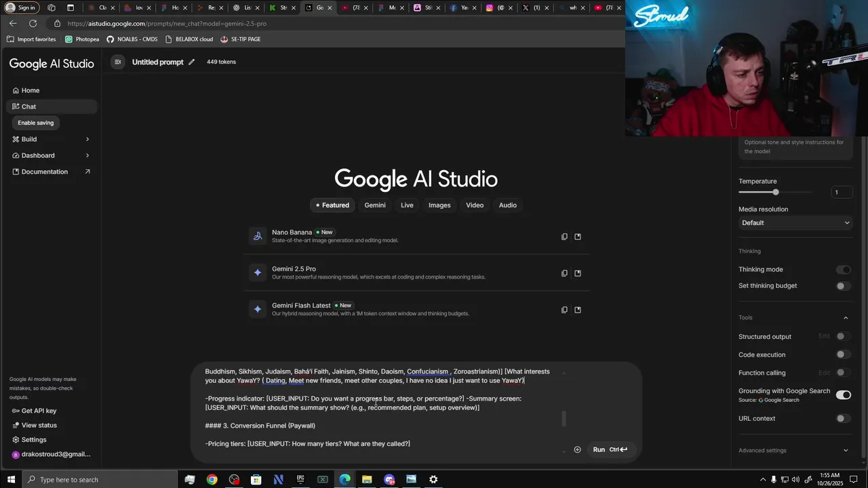Open the tab actions menu icon
The image size is (868, 488).
tap(71, 7)
